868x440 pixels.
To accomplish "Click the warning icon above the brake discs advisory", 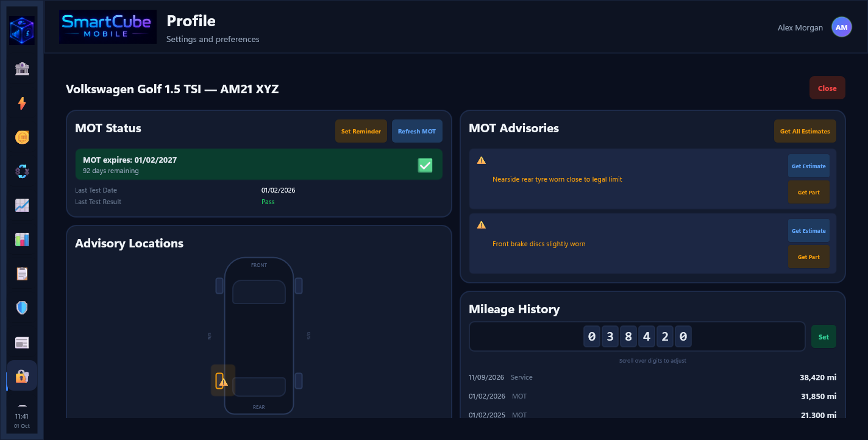I will pyautogui.click(x=482, y=225).
